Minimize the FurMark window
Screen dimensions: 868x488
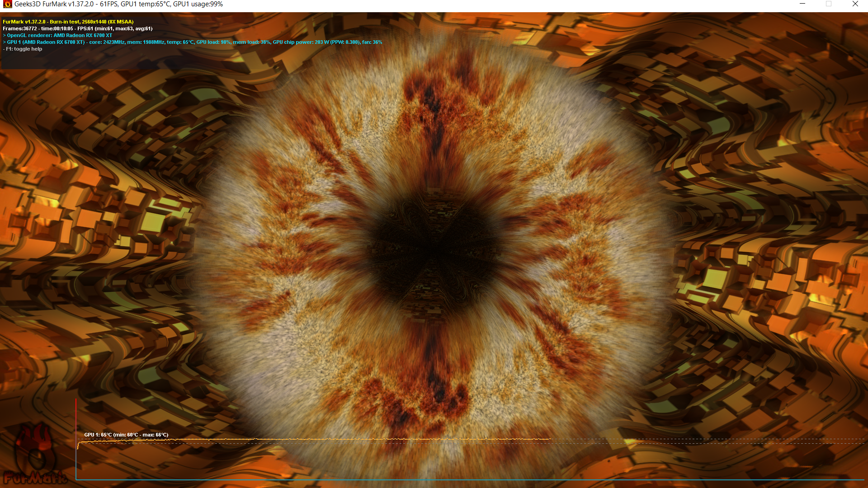pyautogui.click(x=802, y=4)
